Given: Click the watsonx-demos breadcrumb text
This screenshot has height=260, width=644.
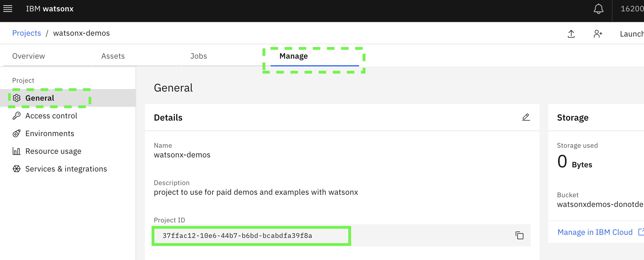Looking at the screenshot, I should coord(81,33).
